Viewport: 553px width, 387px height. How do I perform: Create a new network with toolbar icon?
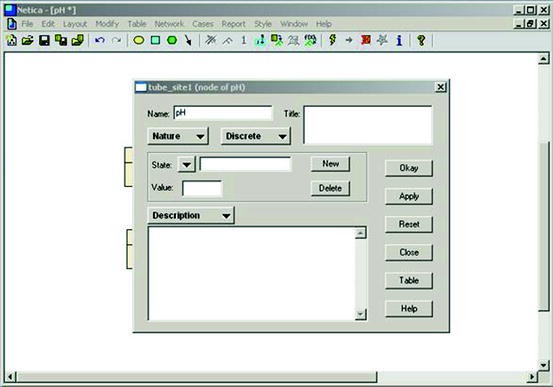[x=12, y=40]
